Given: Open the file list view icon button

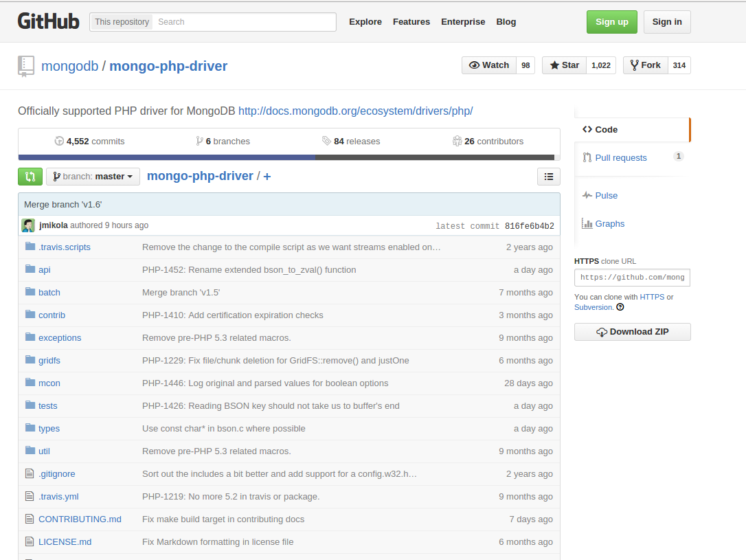Looking at the screenshot, I should pyautogui.click(x=549, y=177).
